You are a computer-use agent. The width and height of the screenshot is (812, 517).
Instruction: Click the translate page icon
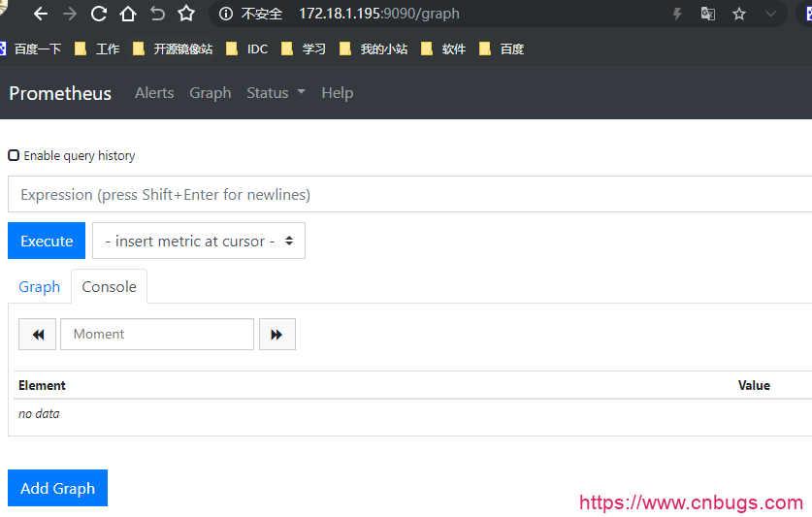708,14
